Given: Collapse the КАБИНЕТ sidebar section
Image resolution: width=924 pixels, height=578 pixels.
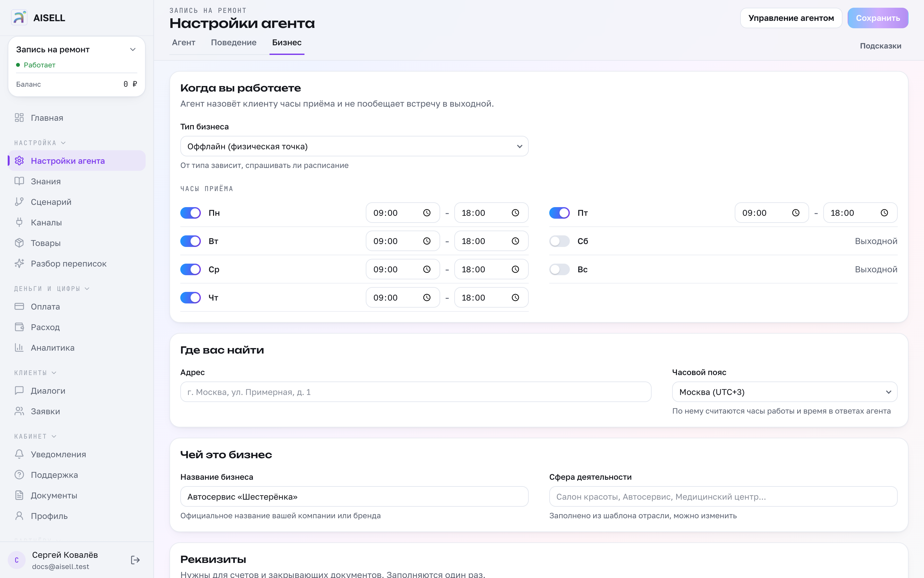Looking at the screenshot, I should [x=35, y=436].
